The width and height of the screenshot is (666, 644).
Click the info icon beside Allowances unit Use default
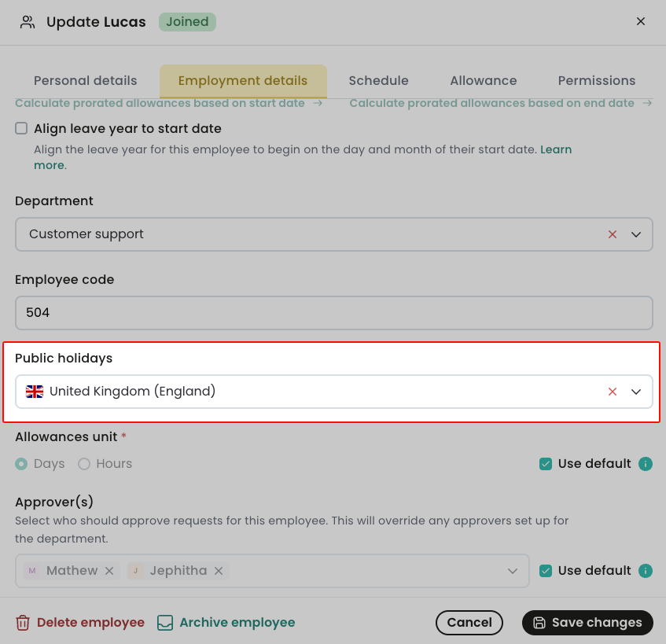click(645, 464)
